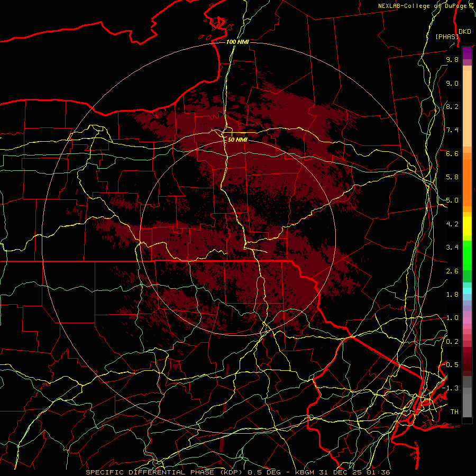Click the 5.0 legend value

point(452,200)
